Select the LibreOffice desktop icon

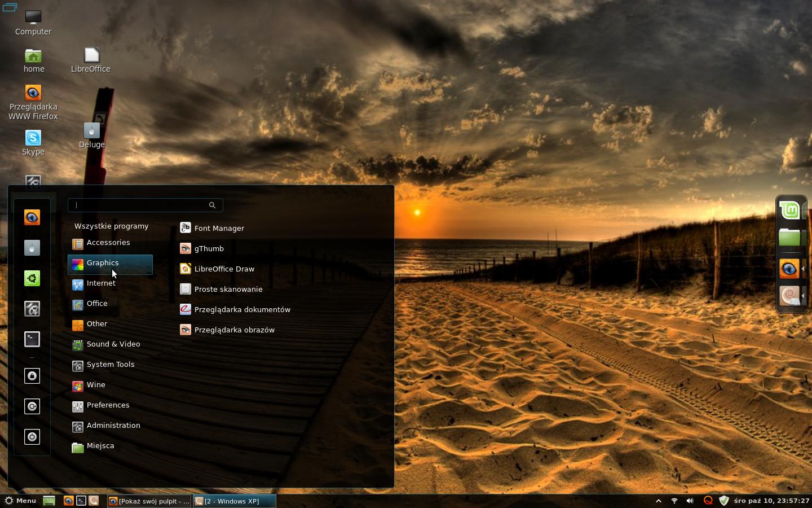91,60
